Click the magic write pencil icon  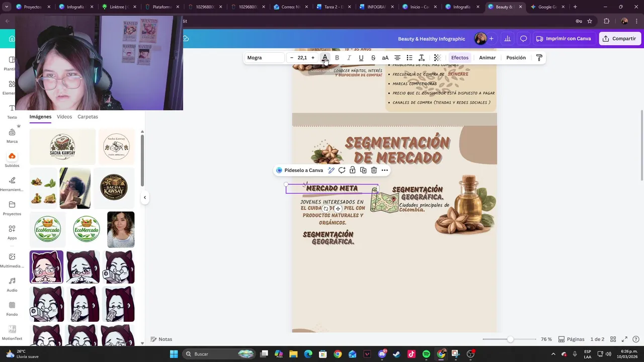coord(331,170)
